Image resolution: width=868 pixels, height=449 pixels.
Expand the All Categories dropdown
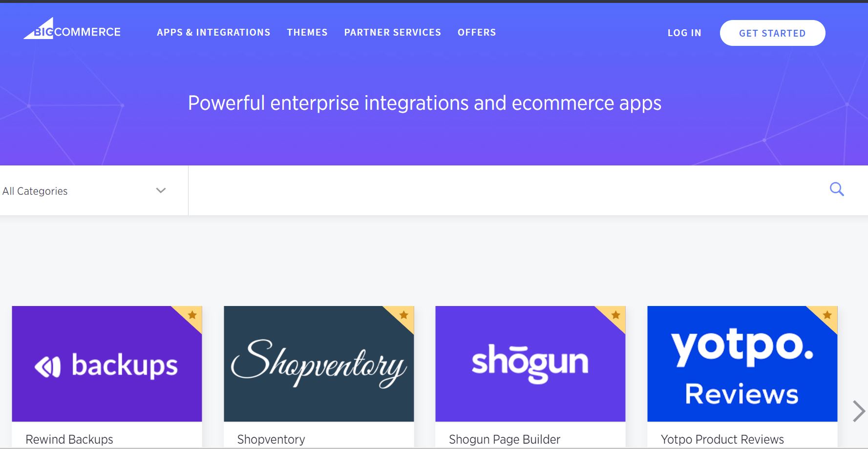click(x=94, y=191)
